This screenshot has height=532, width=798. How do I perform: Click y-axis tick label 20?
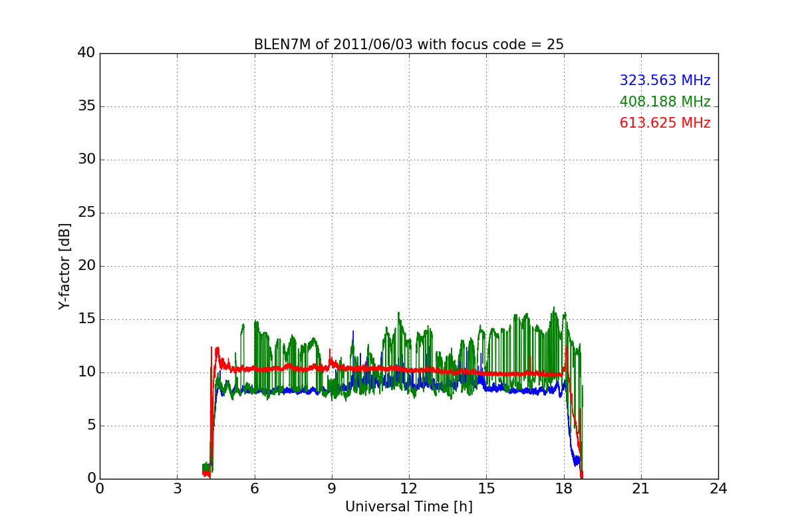[x=86, y=266]
